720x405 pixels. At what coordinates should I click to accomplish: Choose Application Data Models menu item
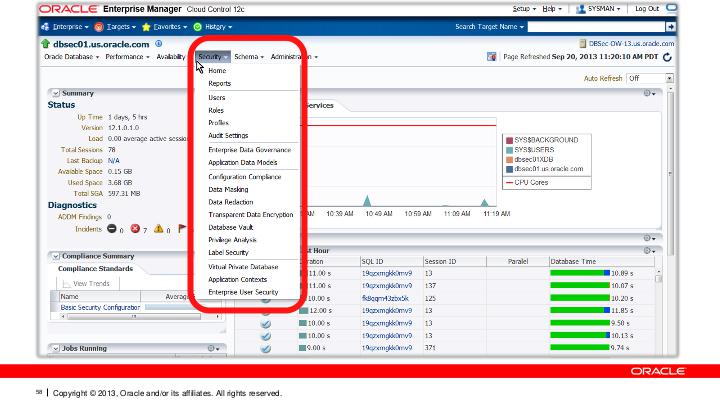tap(242, 163)
